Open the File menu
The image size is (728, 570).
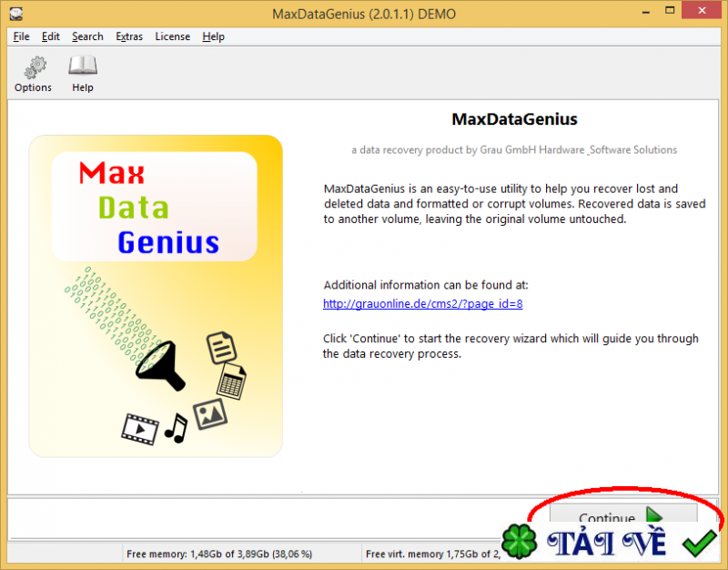(x=20, y=36)
